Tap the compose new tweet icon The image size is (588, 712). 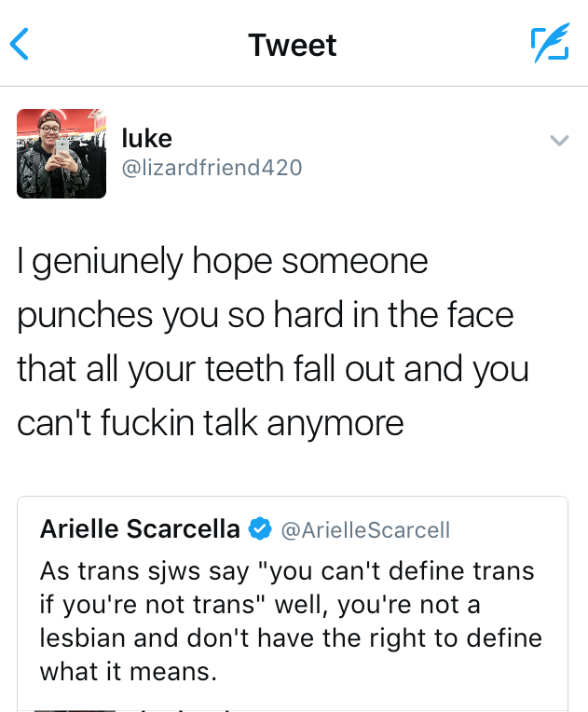click(x=549, y=45)
